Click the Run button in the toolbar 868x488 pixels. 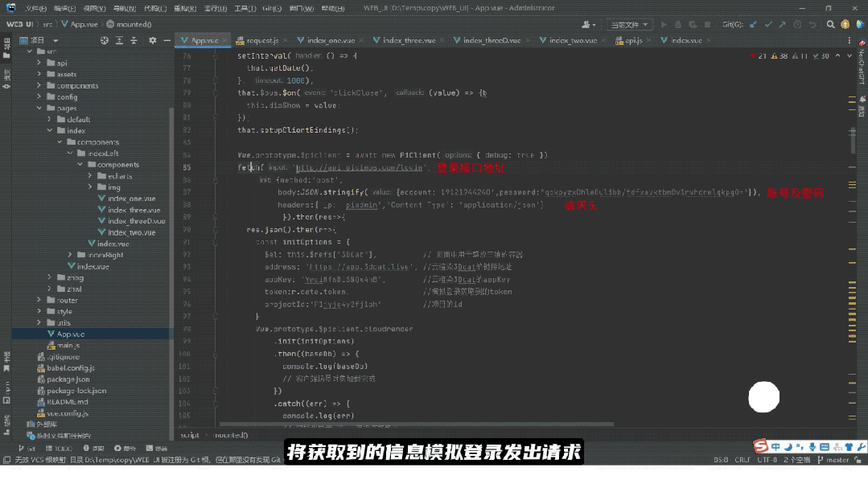(x=664, y=24)
